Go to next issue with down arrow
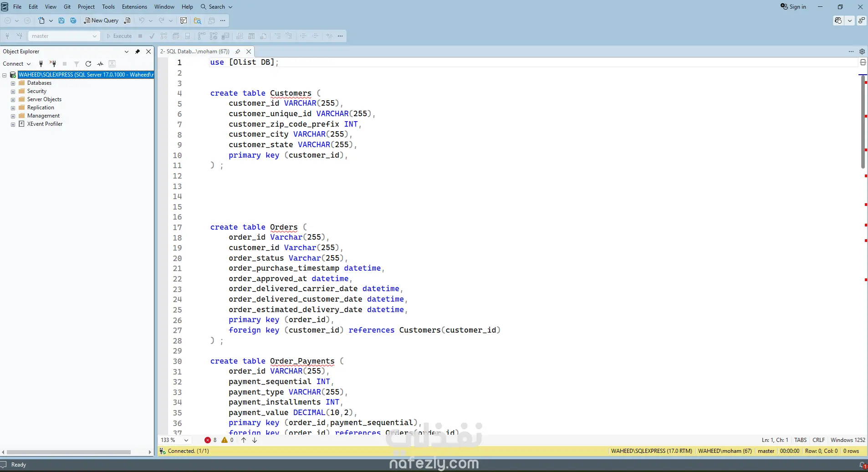Screen dimensions: 868x472 255,440
